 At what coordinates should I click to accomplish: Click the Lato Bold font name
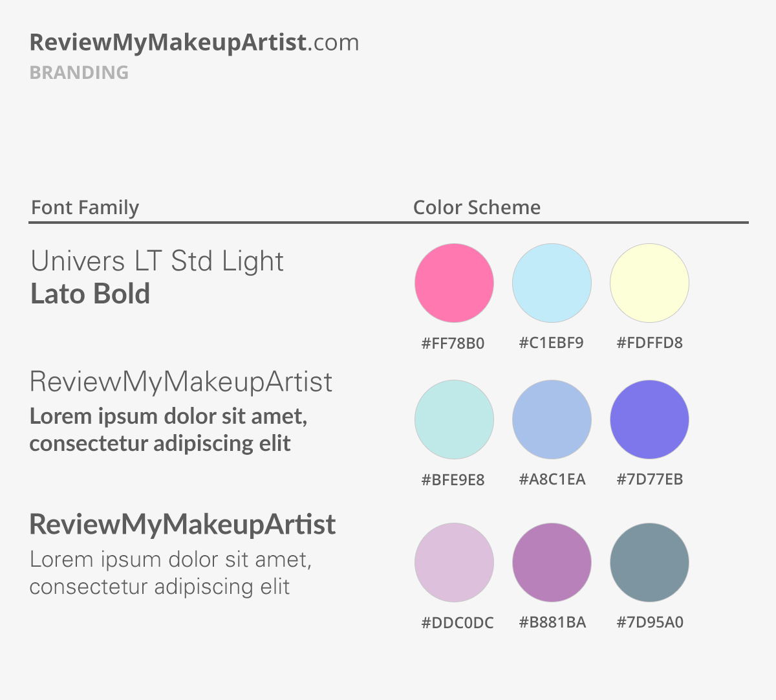(90, 294)
